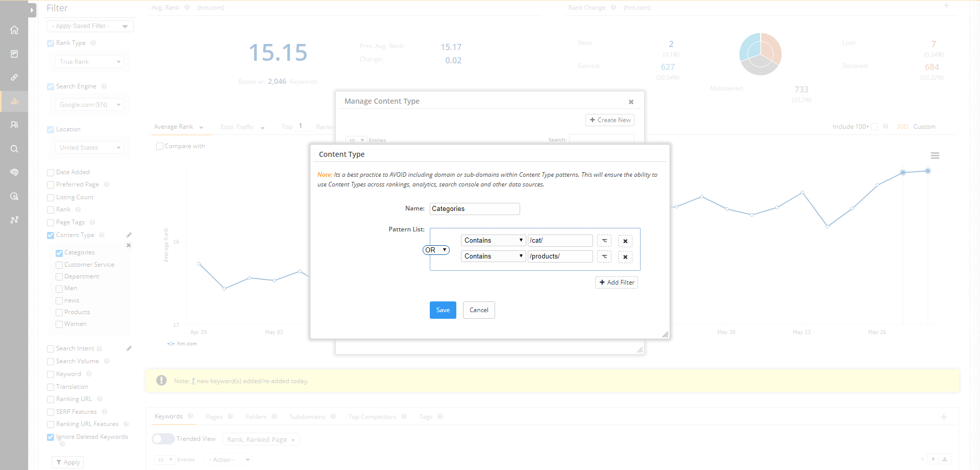
Task: Collapse the Content Type options with the small x
Action: (x=129, y=246)
